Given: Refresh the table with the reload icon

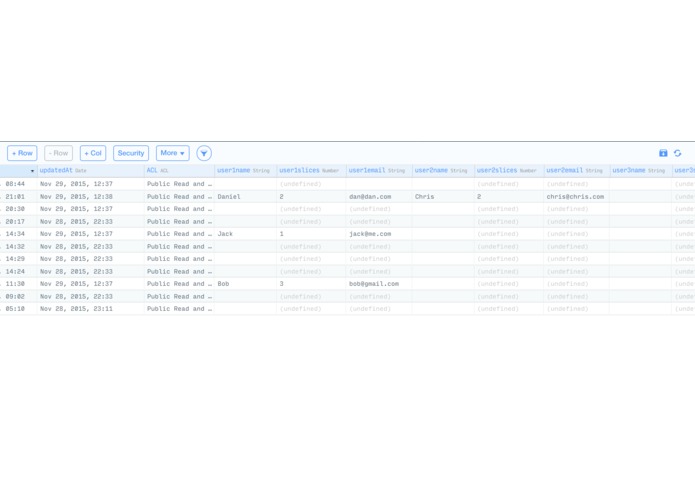Looking at the screenshot, I should (678, 153).
